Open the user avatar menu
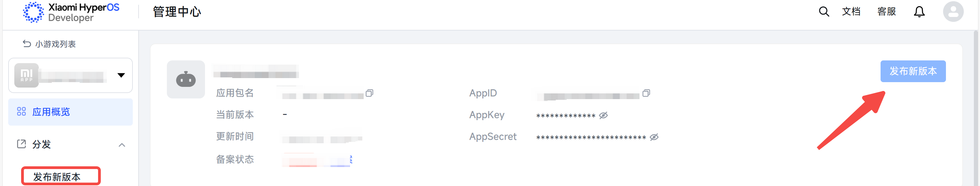This screenshot has width=980, height=186. pyautogui.click(x=953, y=12)
